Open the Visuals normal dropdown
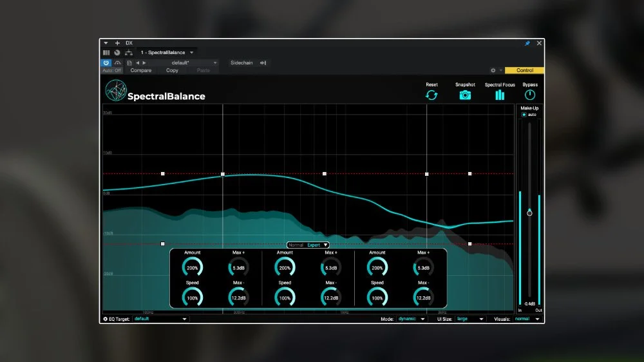Image resolution: width=644 pixels, height=362 pixels. click(x=527, y=319)
